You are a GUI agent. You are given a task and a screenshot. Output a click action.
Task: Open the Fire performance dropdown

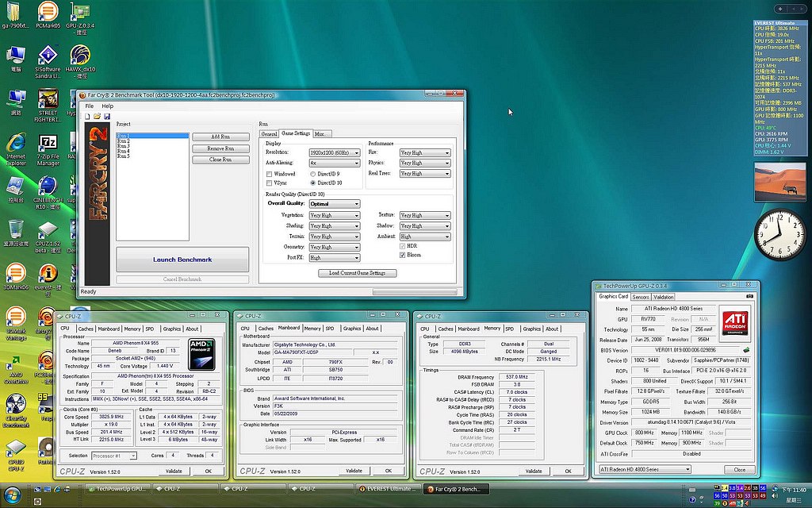click(425, 153)
